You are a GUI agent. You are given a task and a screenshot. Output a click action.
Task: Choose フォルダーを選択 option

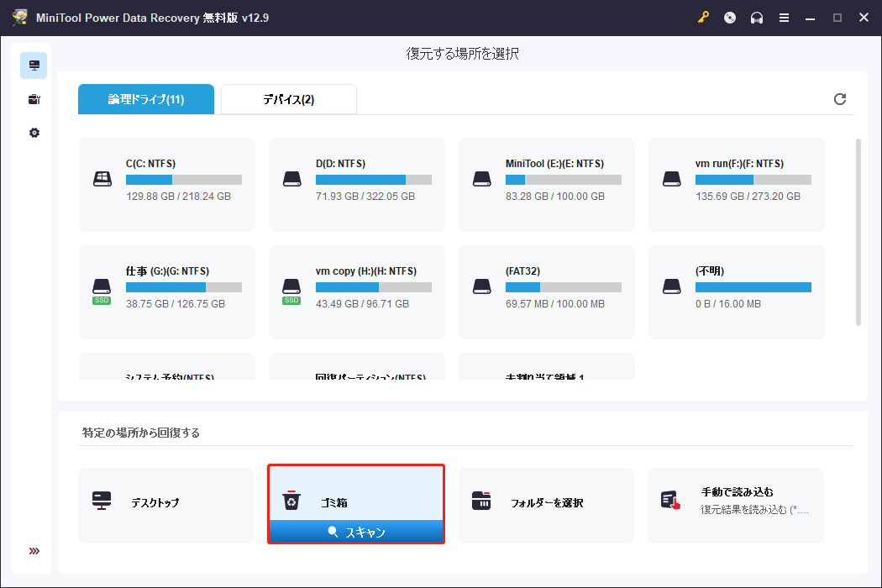546,506
